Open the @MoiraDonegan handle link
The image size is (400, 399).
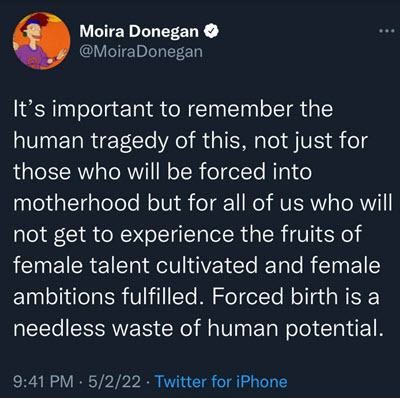[x=141, y=52]
